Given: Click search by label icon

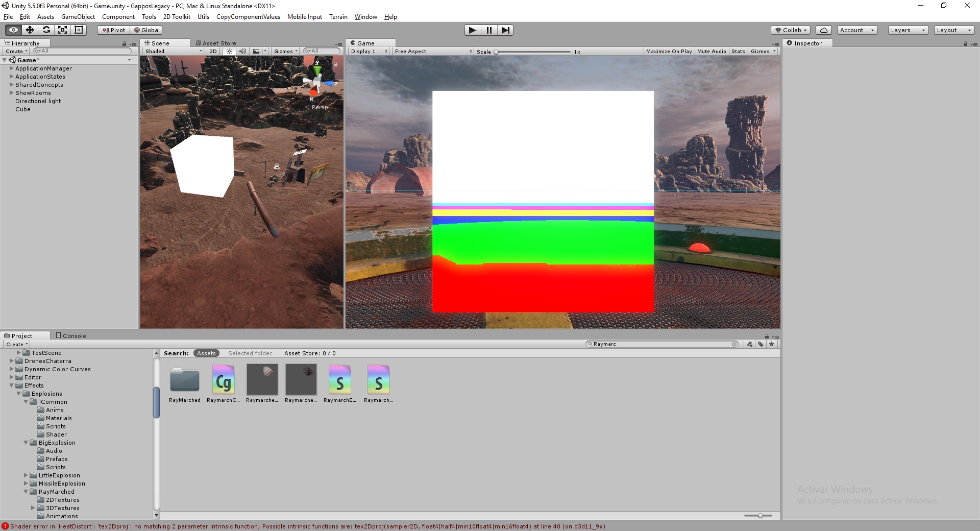Looking at the screenshot, I should pyautogui.click(x=761, y=344).
